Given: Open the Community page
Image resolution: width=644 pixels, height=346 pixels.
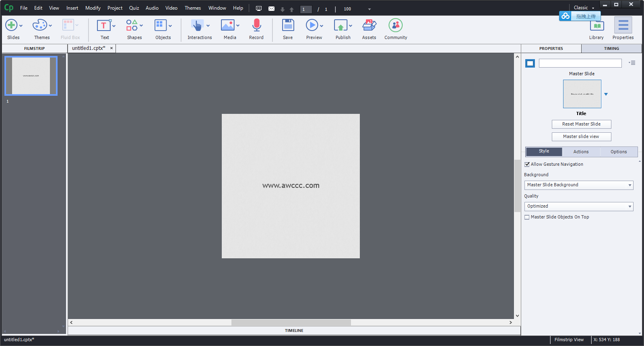Looking at the screenshot, I should click(x=396, y=25).
